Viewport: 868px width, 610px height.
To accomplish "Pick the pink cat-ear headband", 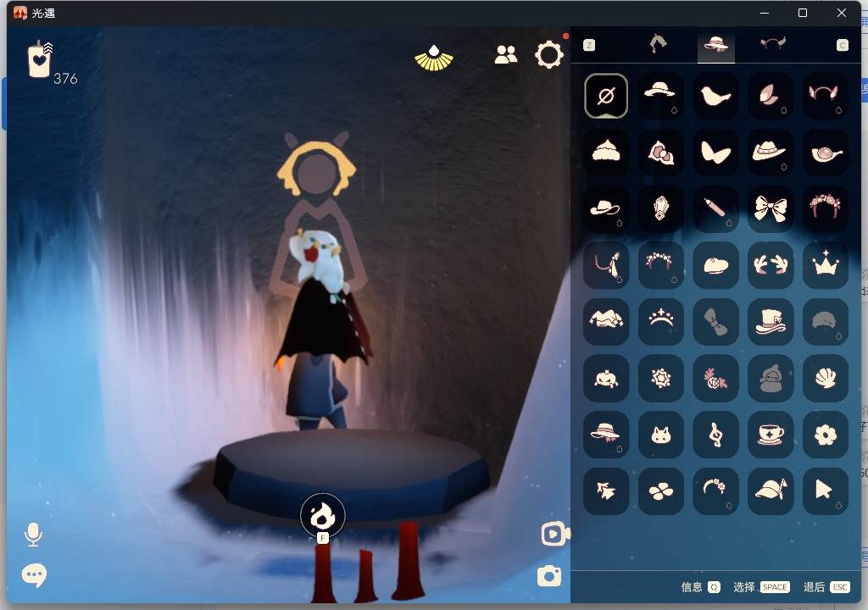I will pyautogui.click(x=825, y=96).
